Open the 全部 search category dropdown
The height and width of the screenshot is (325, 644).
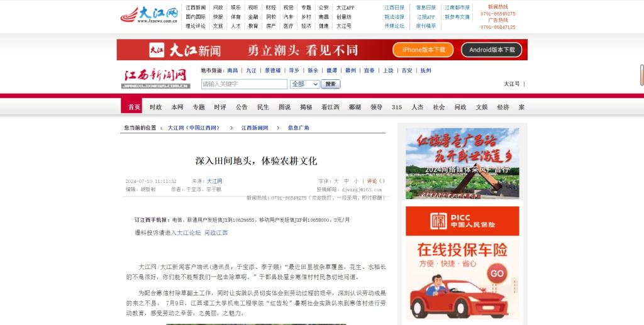(x=304, y=84)
